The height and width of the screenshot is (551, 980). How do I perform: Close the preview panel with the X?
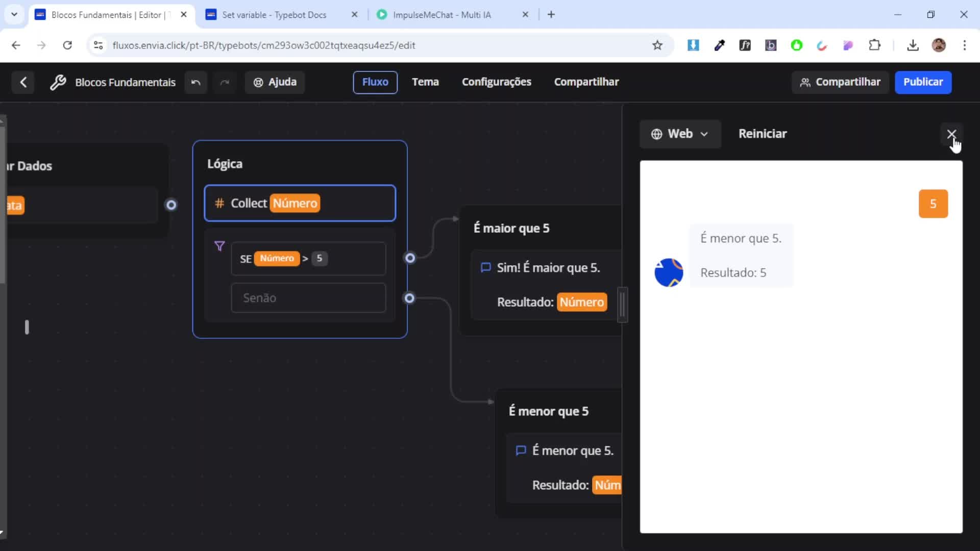pyautogui.click(x=951, y=134)
